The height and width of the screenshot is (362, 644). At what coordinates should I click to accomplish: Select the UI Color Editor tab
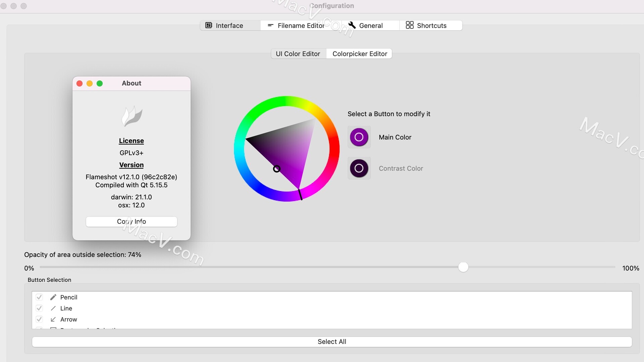click(x=298, y=54)
